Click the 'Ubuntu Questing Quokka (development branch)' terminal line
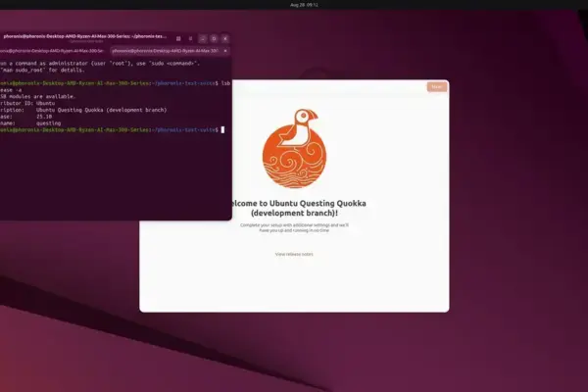Viewport: 588px width, 392px height. pos(102,110)
